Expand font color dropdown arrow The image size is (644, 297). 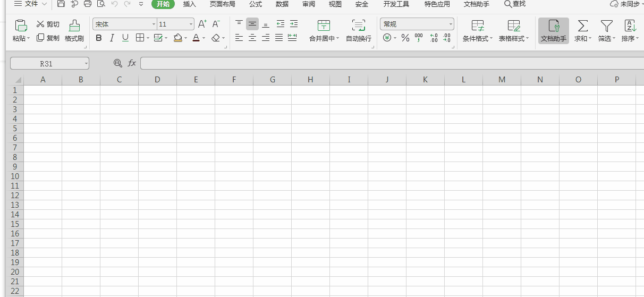[204, 38]
